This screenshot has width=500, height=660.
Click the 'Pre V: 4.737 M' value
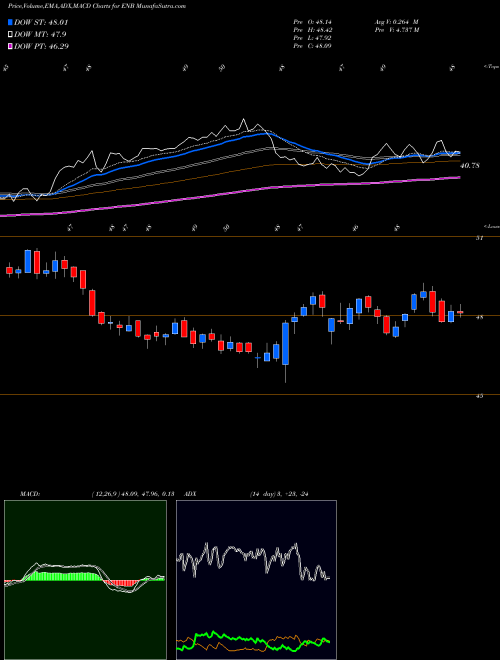397,30
